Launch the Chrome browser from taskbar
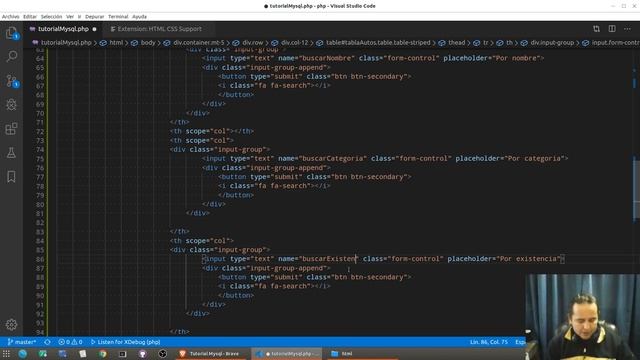 (x=102, y=354)
